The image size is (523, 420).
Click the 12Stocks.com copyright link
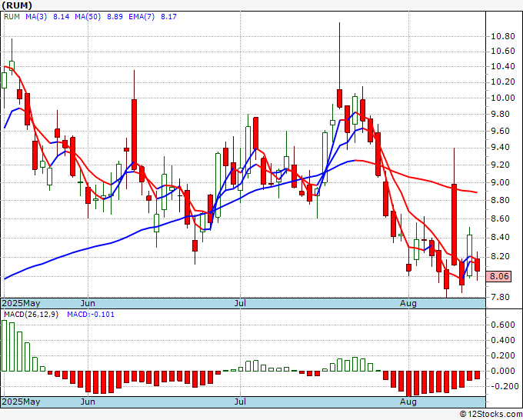point(491,414)
